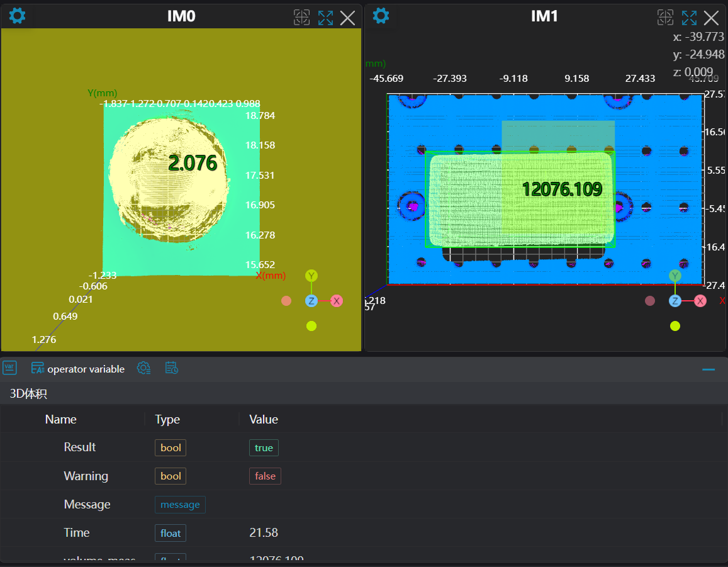728x567 pixels.
Task: Click the true value of Result
Action: (x=264, y=447)
